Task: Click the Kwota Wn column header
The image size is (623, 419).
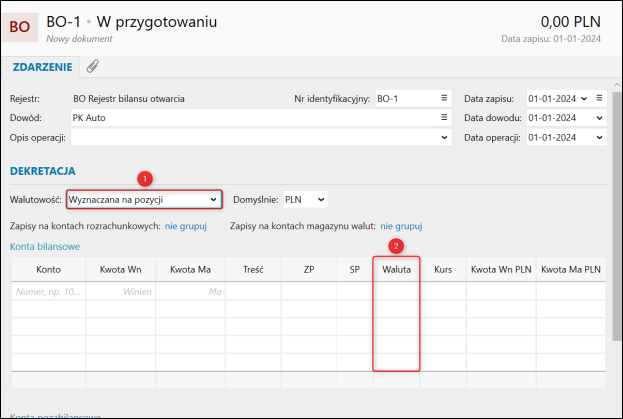Action: coord(120,269)
